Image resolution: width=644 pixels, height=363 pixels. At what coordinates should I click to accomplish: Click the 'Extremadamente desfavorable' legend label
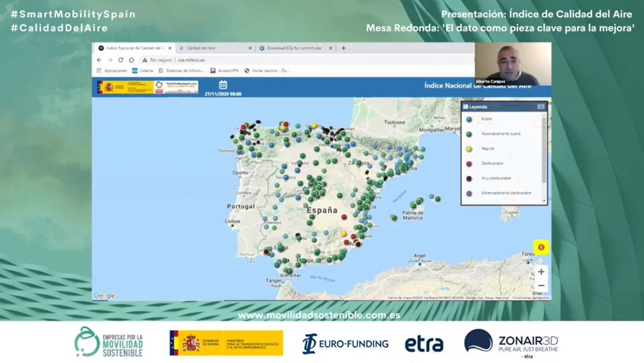[506, 193]
